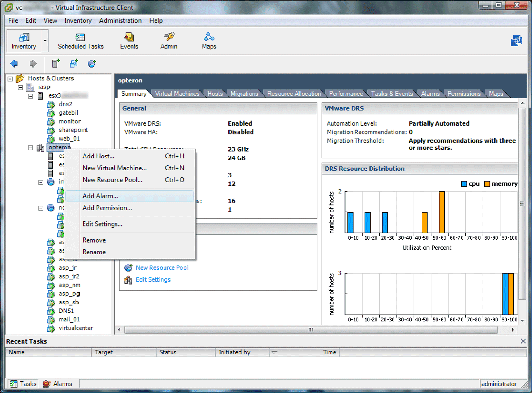
Task: Click the add host toolbar icon
Action: [x=56, y=63]
